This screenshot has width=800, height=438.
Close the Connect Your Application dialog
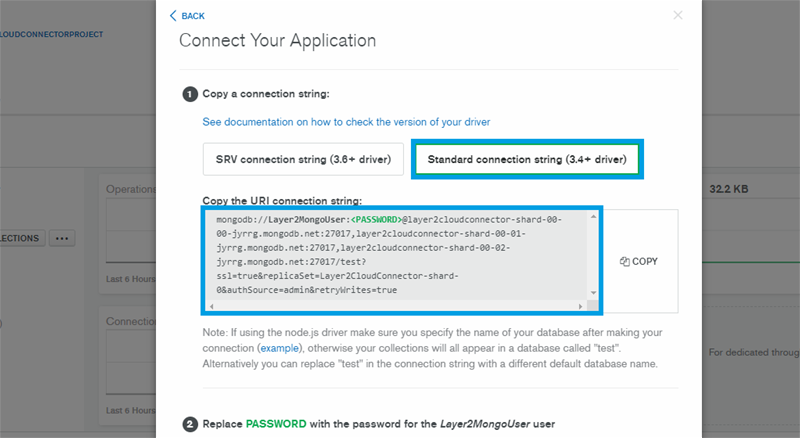[677, 16]
